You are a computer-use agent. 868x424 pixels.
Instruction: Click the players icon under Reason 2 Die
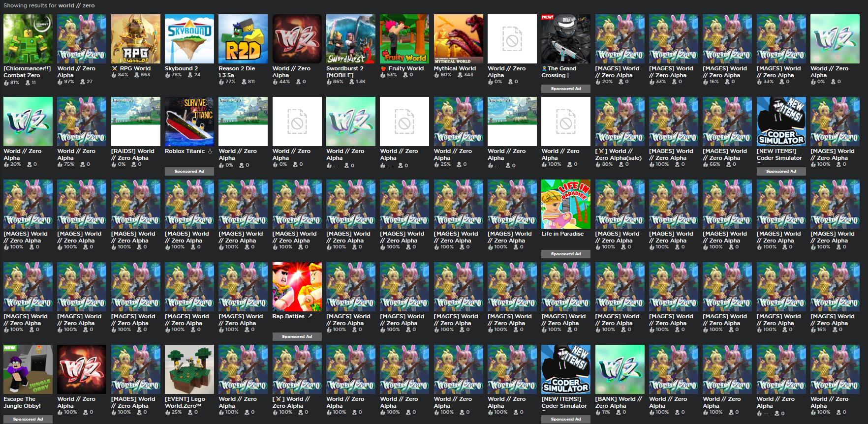[244, 82]
